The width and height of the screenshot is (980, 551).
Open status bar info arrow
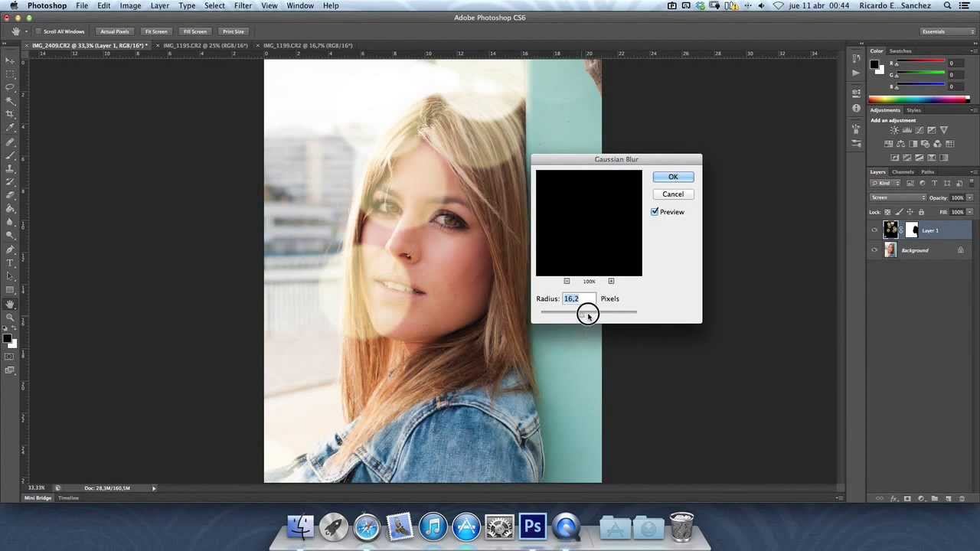click(x=153, y=487)
